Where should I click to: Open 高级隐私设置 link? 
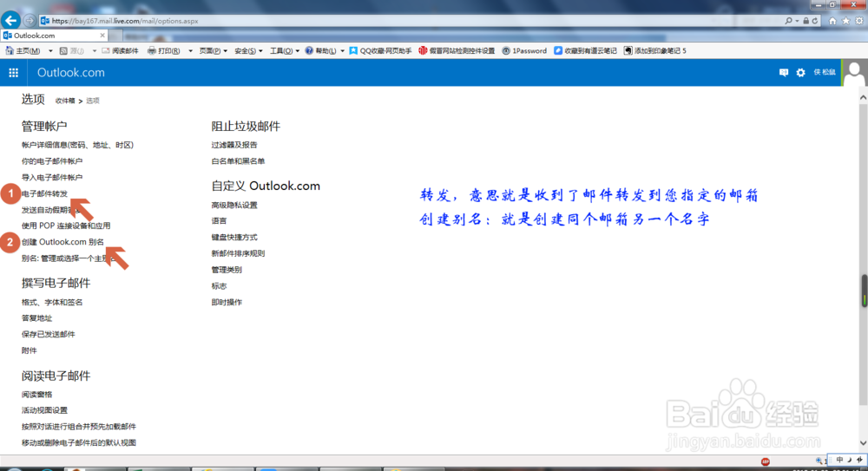point(234,205)
